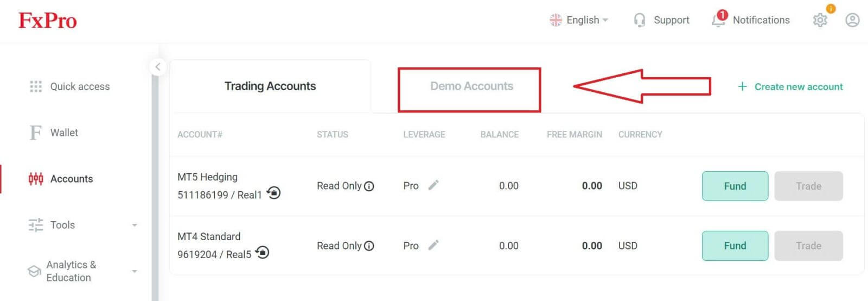
Task: Click the STATUS column header
Action: [333, 134]
